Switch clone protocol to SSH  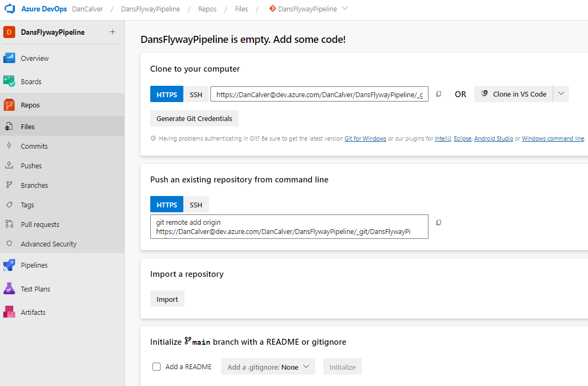[196, 94]
